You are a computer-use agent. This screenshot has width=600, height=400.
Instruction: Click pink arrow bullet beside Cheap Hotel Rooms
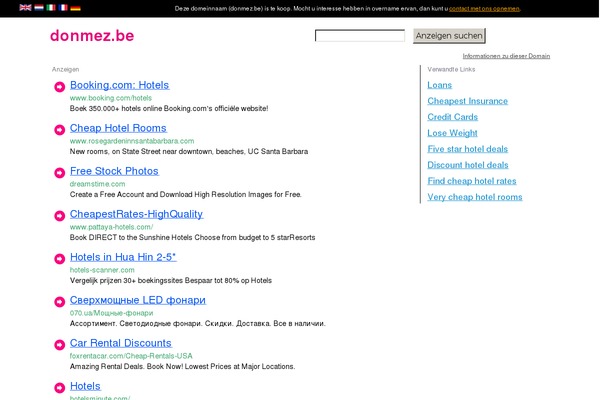(x=59, y=130)
